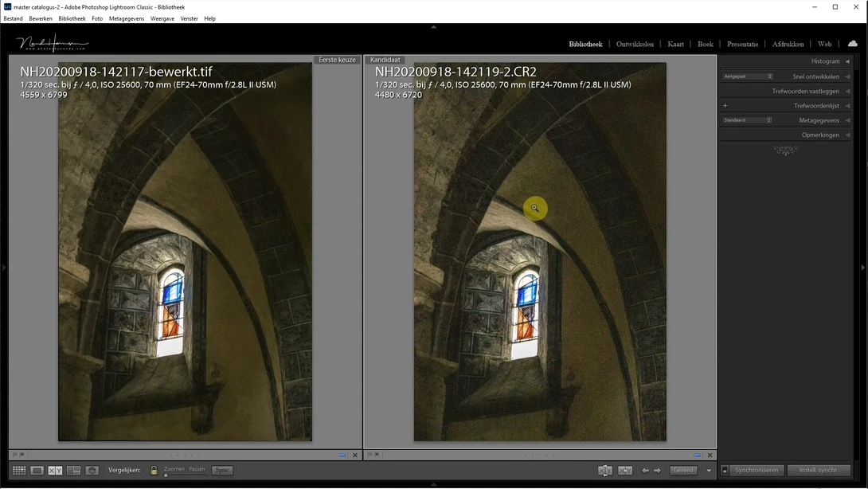Set reject flag on Eerste keuze photo
Image resolution: width=868 pixels, height=489 pixels.
click(22, 455)
